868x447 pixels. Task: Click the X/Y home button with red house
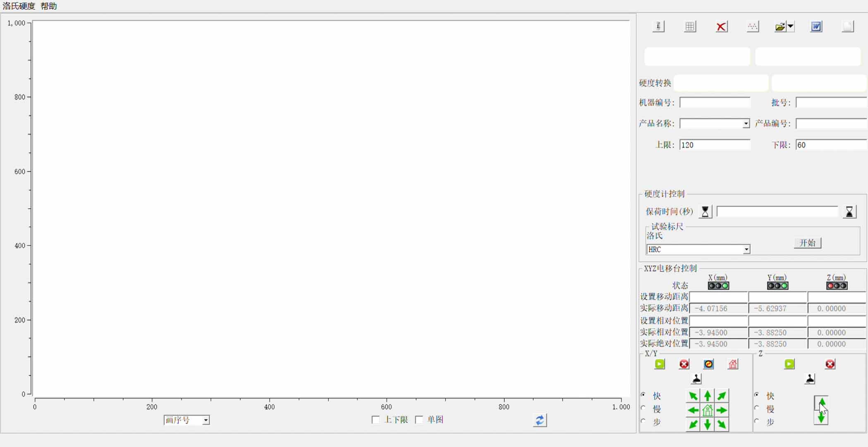tap(733, 364)
